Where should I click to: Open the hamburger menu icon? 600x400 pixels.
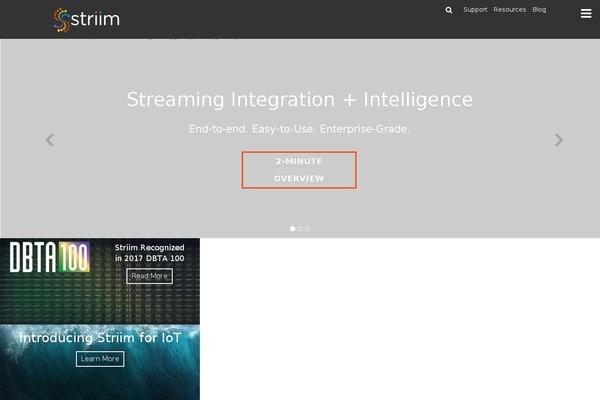tap(586, 13)
